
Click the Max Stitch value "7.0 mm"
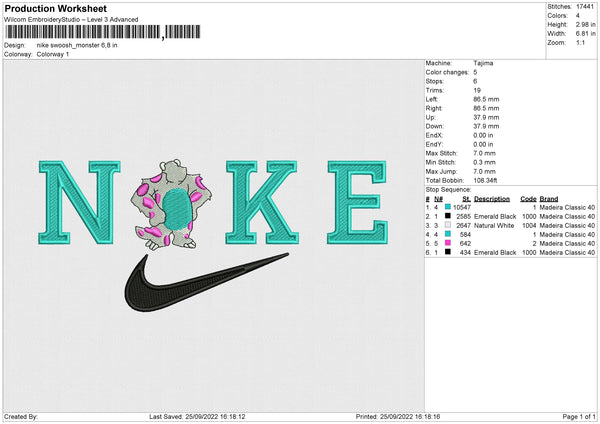(x=484, y=153)
